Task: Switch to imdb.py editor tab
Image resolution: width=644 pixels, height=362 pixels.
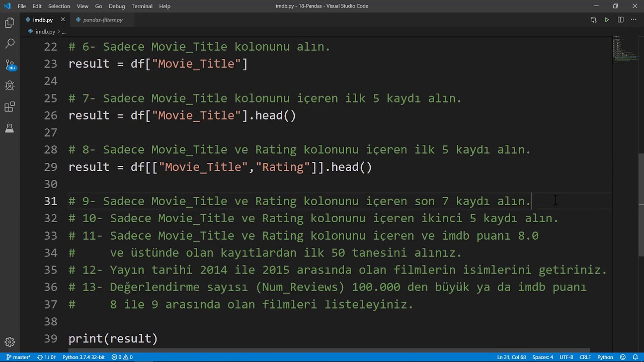Action: 43,20
